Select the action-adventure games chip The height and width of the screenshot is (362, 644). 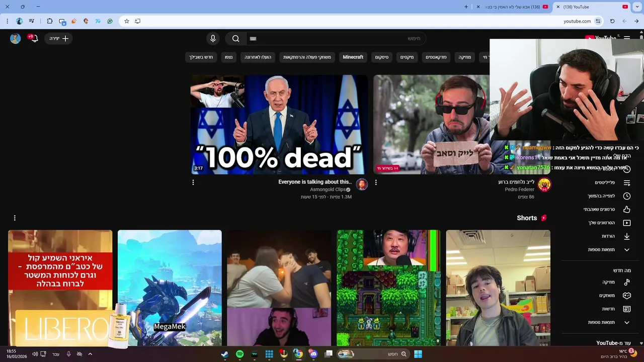(307, 57)
